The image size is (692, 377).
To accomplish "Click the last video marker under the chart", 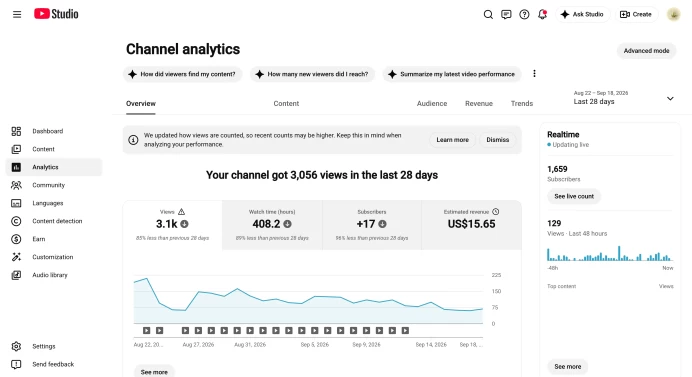I will [x=405, y=331].
